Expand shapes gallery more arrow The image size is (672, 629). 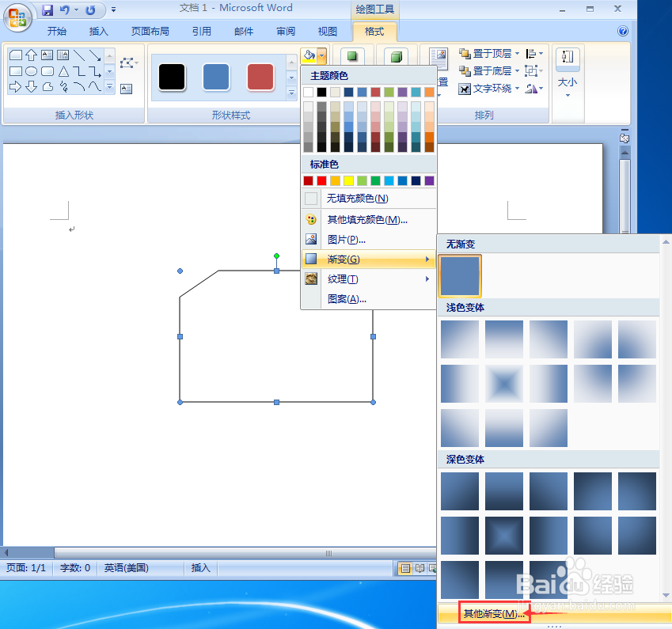(110, 87)
